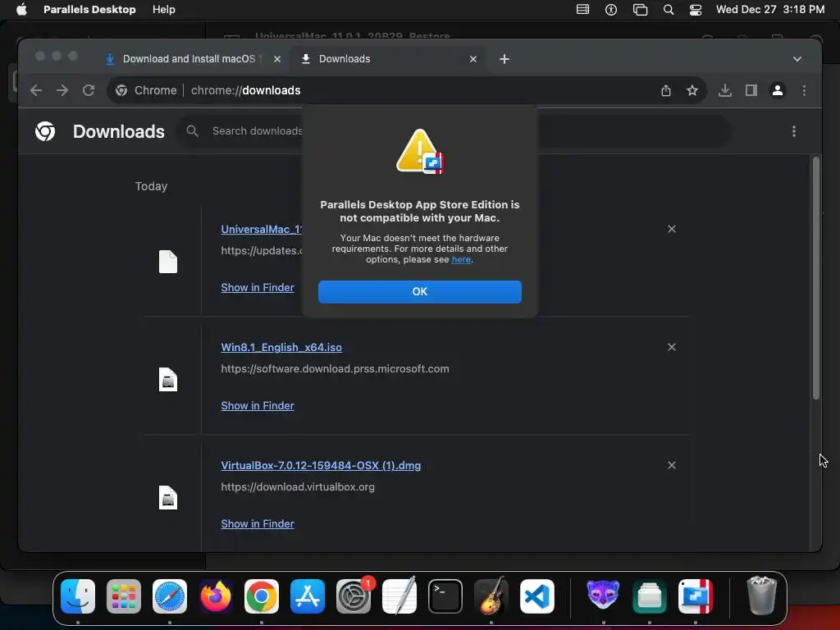Open the UniversalMac download link
The height and width of the screenshot is (630, 840).
262,230
